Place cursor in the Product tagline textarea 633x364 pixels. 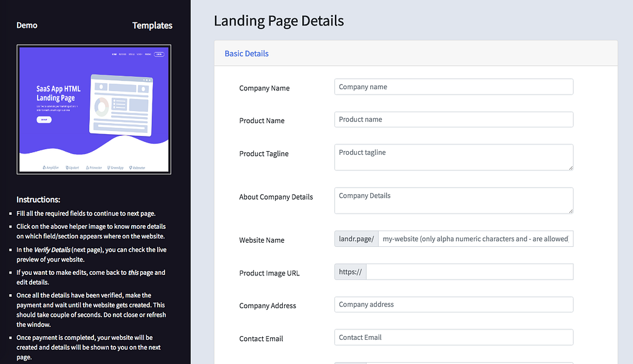[x=454, y=157]
